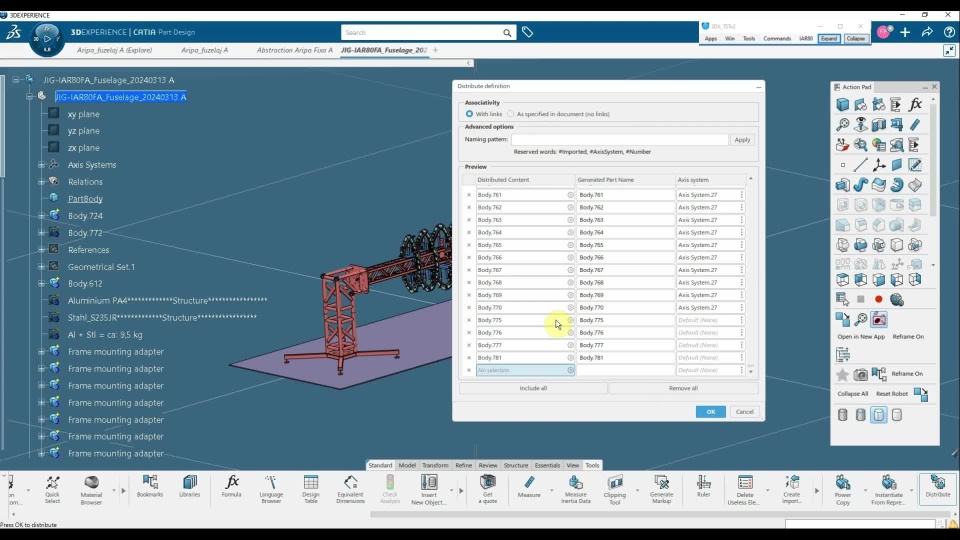Activate the Clipping Tool
Screen dimensions: 960x540
pyautogui.click(x=615, y=489)
